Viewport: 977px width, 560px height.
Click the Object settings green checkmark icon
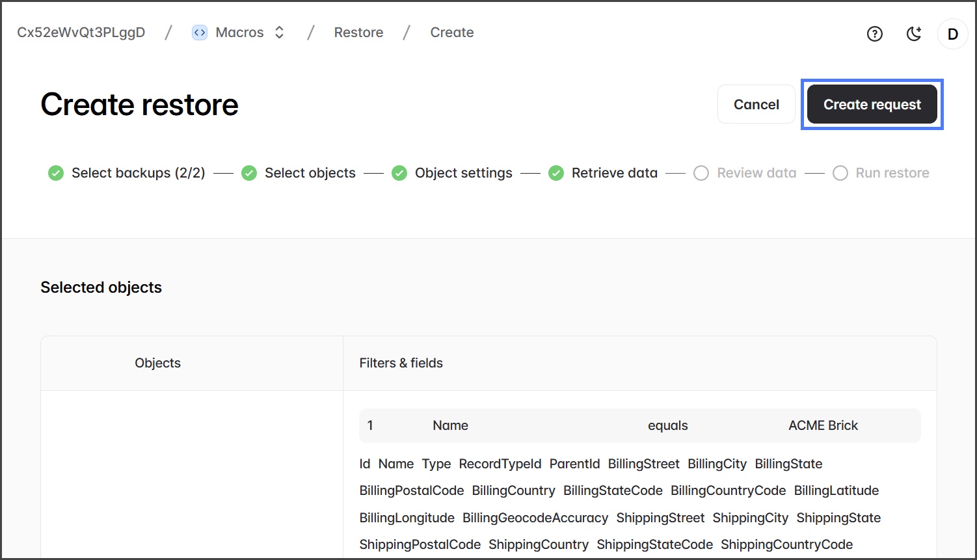tap(399, 173)
